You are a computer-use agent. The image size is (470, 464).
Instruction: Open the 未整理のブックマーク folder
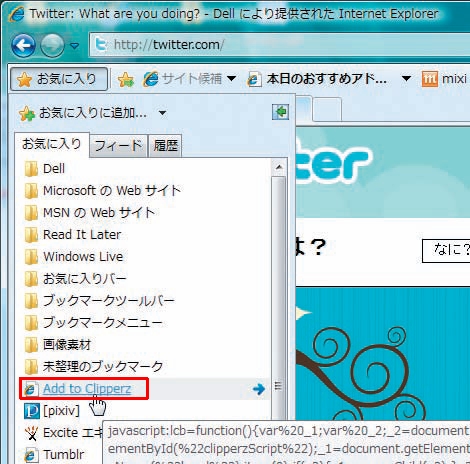pyautogui.click(x=94, y=367)
